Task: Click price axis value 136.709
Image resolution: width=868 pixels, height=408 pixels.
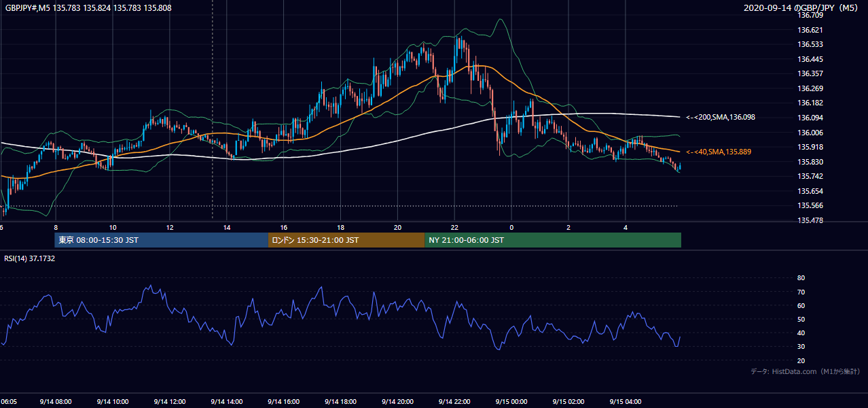Action: (x=810, y=15)
